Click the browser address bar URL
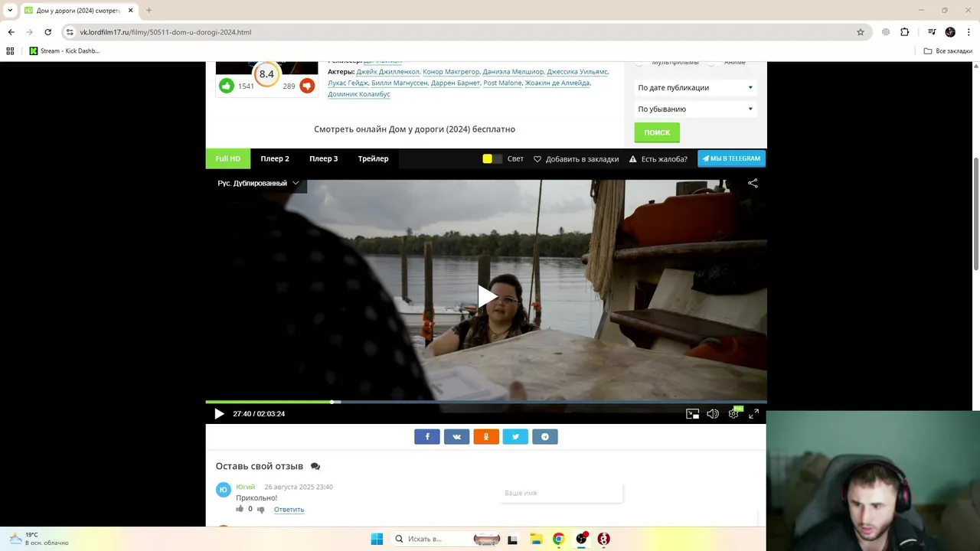The image size is (980, 551). [x=165, y=32]
